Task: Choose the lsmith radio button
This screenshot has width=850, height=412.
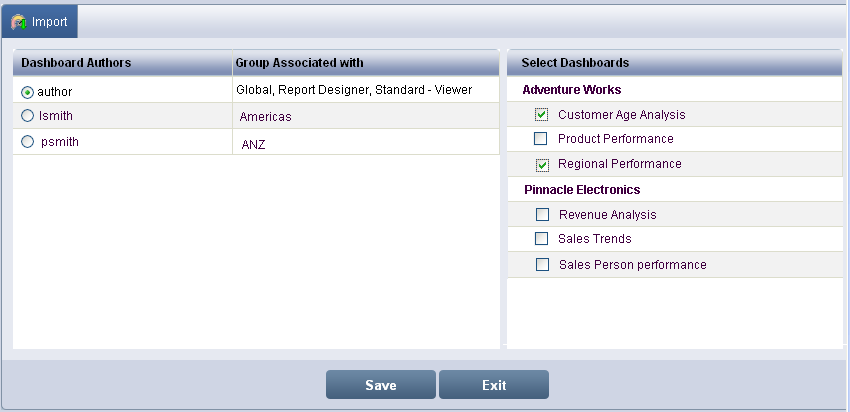Action: [27, 116]
